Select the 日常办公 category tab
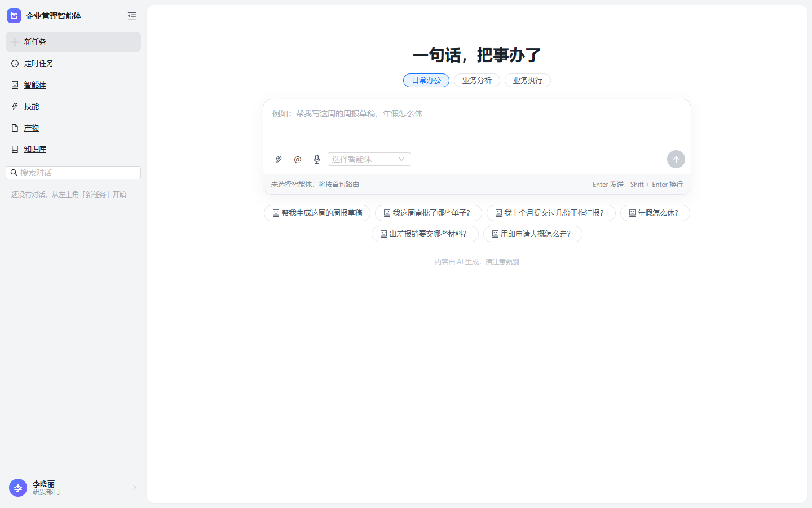 [x=426, y=80]
